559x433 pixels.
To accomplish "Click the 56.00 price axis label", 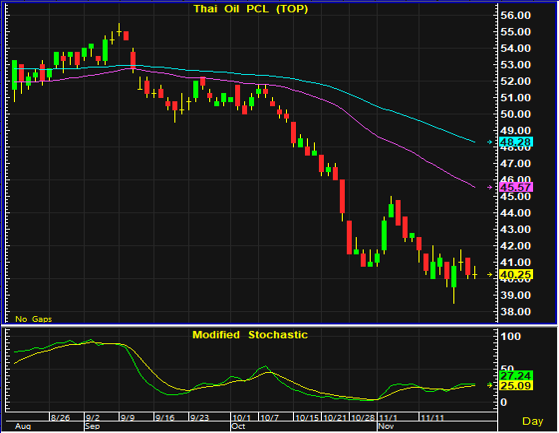I will tap(515, 15).
